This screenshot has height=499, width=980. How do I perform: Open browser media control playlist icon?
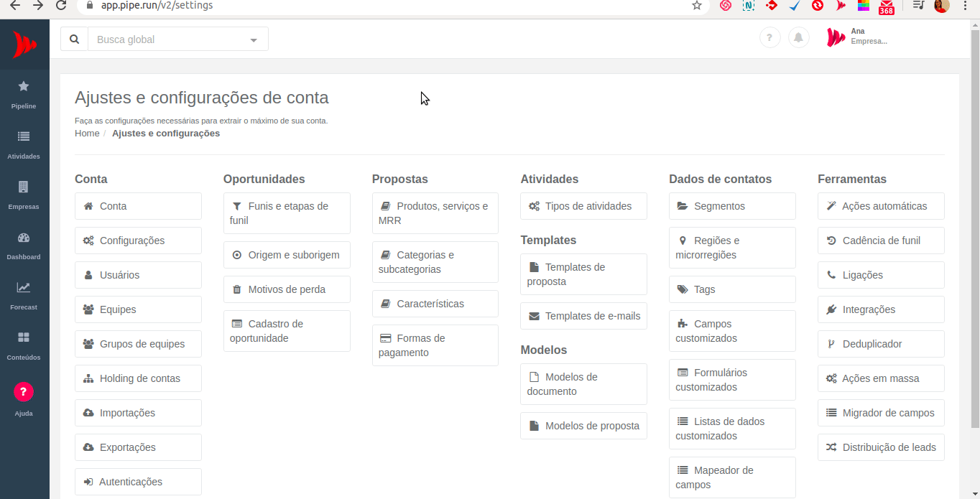918,5
